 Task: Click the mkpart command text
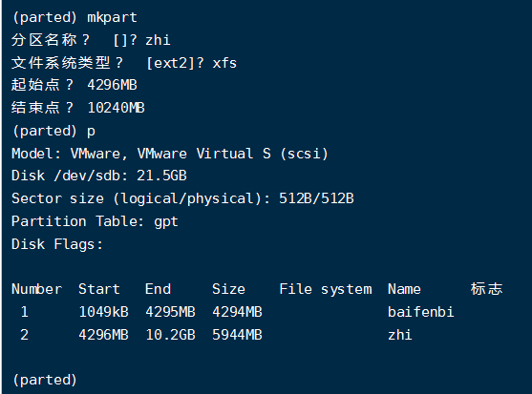click(112, 17)
